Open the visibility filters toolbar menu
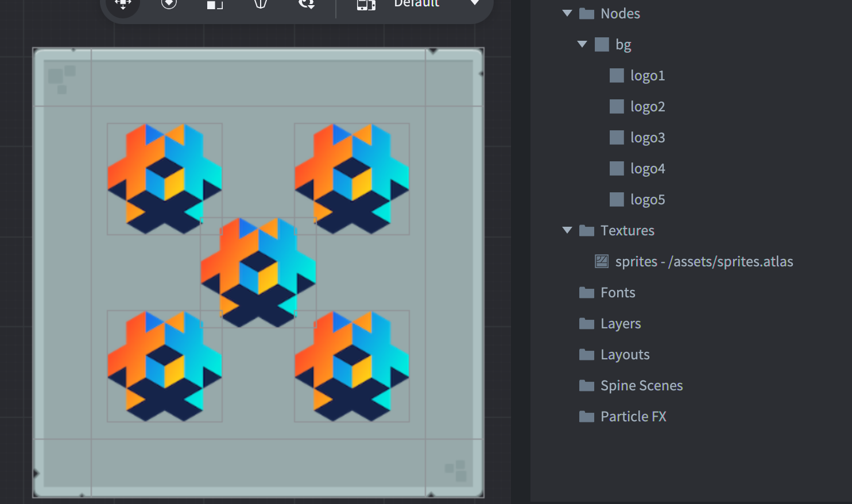This screenshot has width=852, height=504. coord(307,5)
